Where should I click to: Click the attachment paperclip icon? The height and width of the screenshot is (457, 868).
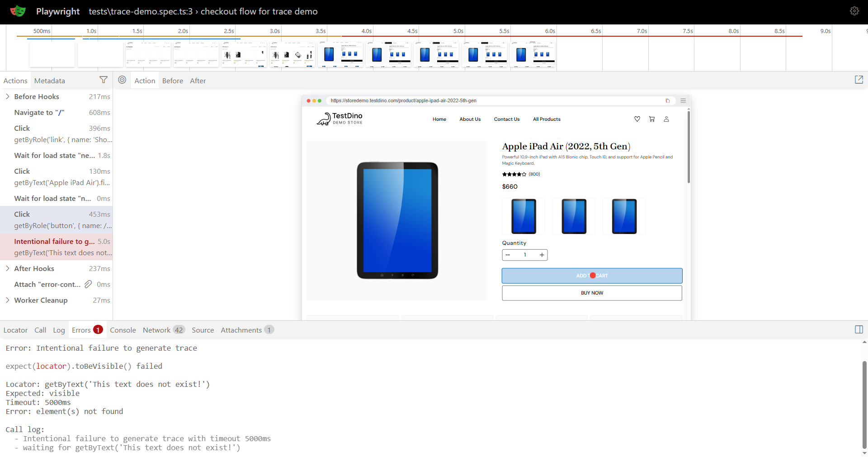88,284
